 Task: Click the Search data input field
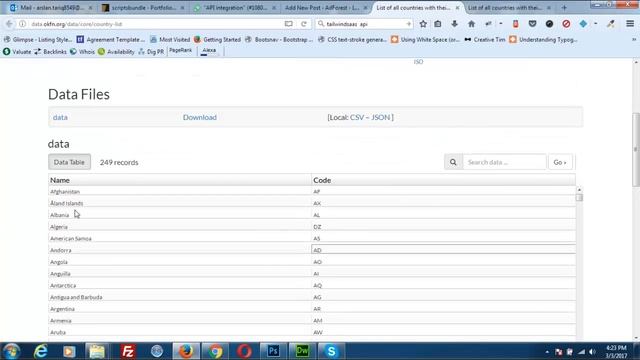504,162
